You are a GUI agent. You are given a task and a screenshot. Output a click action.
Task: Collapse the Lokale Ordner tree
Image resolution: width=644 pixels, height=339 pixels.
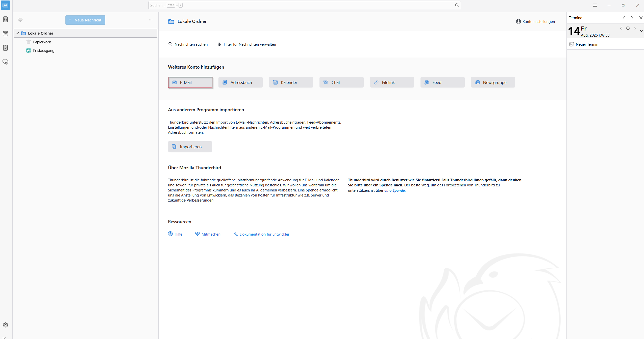[17, 33]
